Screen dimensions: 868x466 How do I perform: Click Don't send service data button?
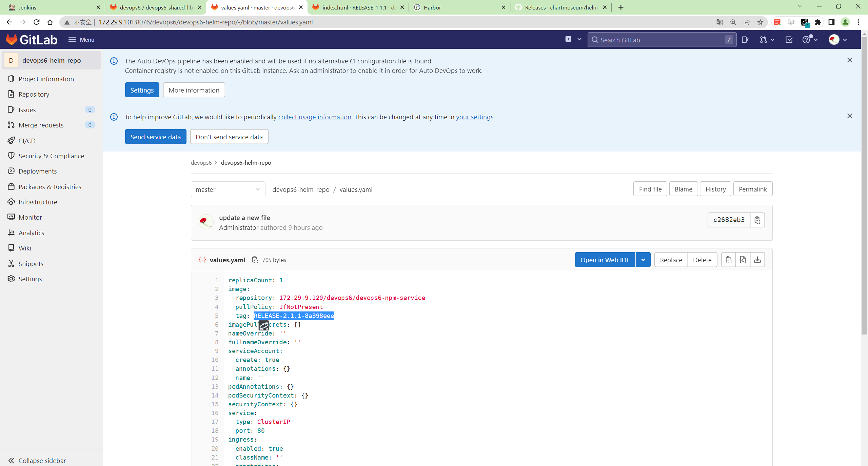coord(229,137)
